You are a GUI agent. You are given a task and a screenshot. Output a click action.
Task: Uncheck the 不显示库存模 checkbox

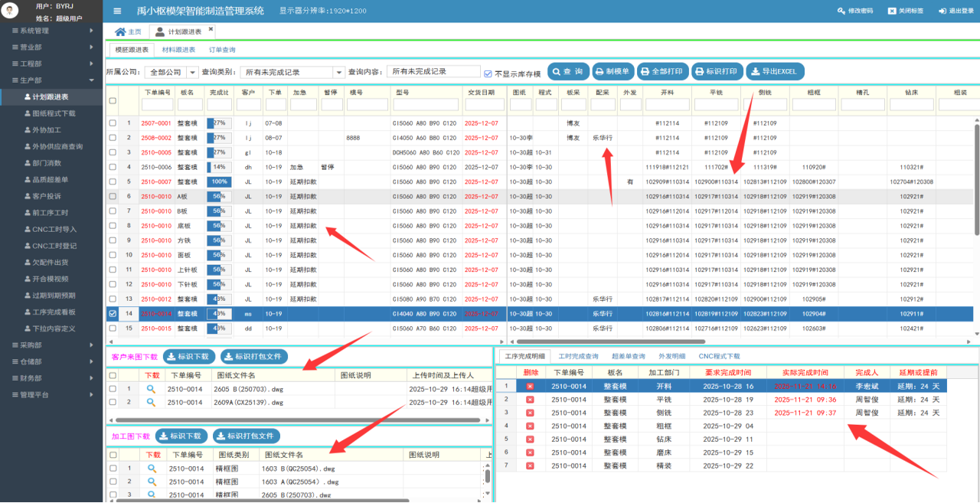coord(488,73)
